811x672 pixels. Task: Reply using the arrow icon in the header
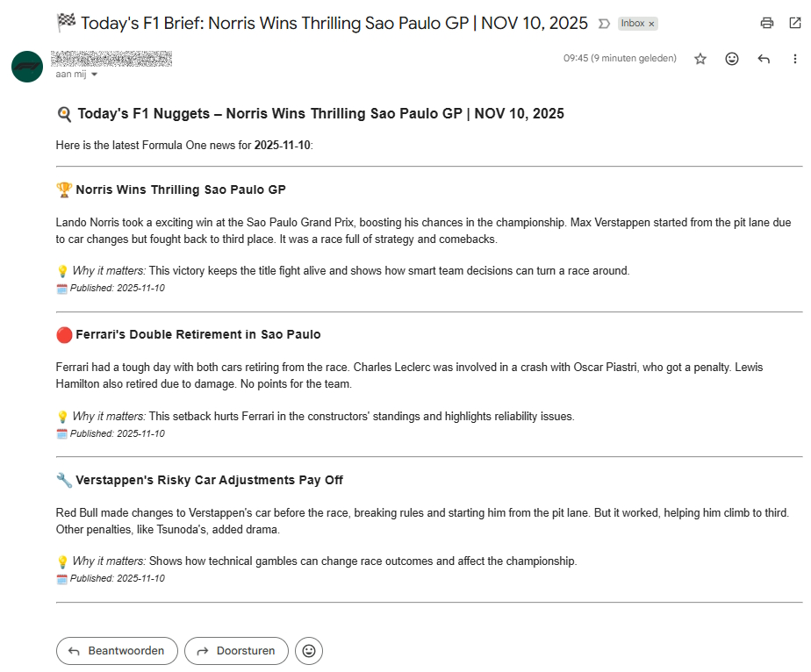[764, 59]
